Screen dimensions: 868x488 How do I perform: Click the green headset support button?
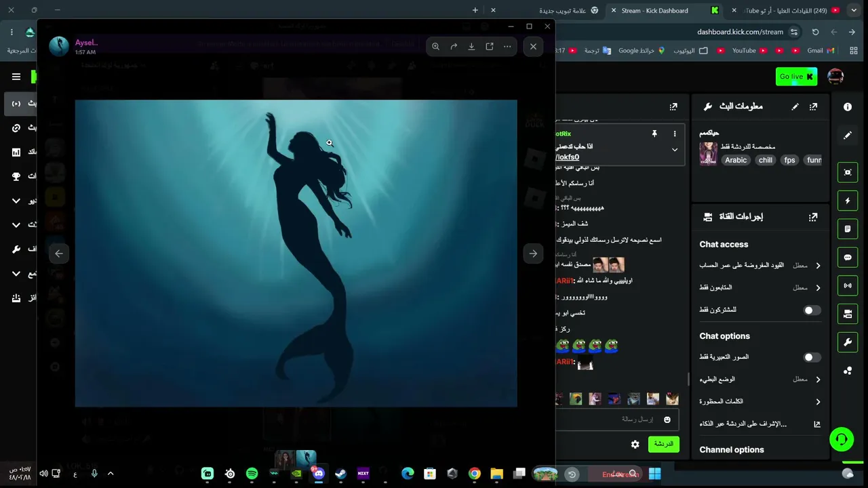click(x=842, y=439)
